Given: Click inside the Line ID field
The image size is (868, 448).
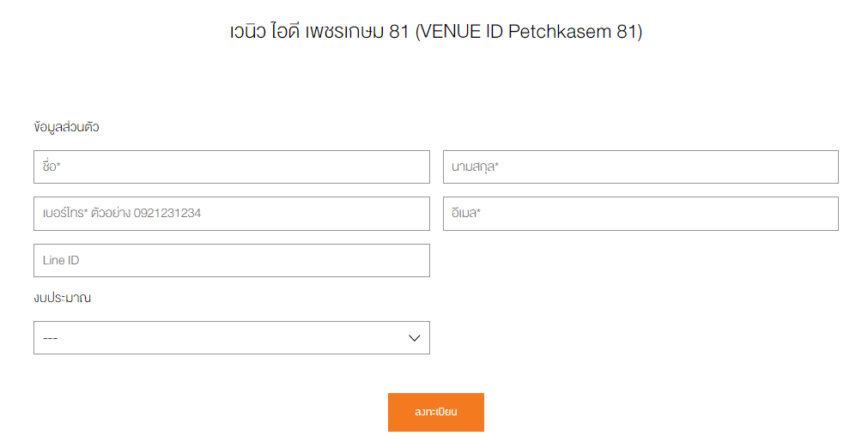Looking at the screenshot, I should [232, 261].
